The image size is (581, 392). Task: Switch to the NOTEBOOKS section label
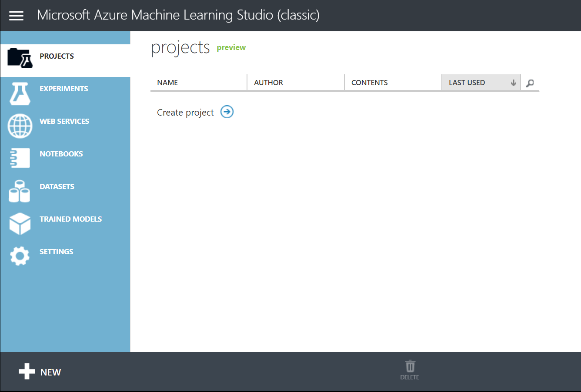(61, 154)
